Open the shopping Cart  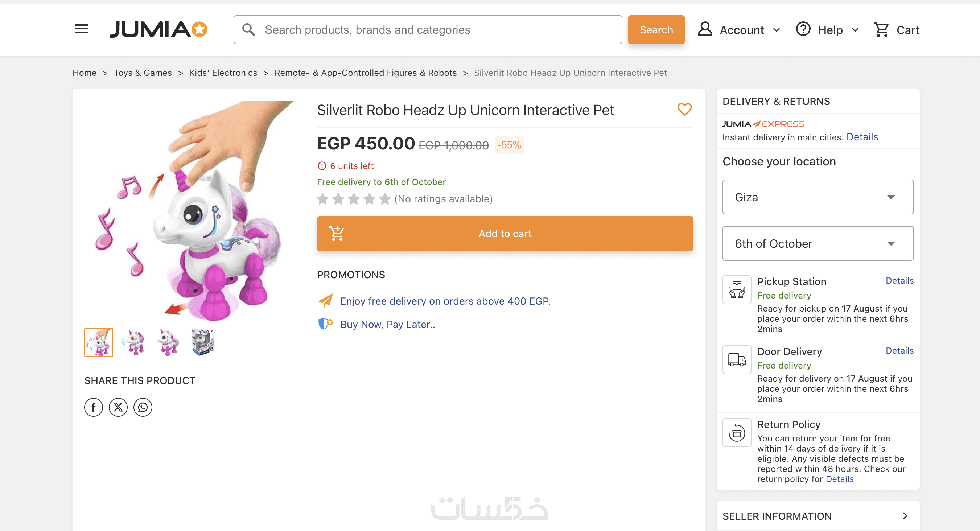(x=896, y=30)
